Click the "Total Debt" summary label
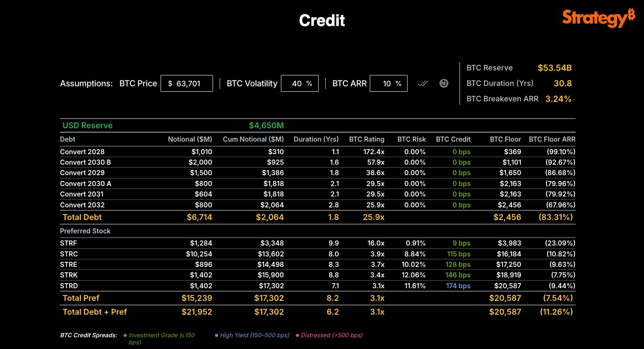 pos(82,217)
